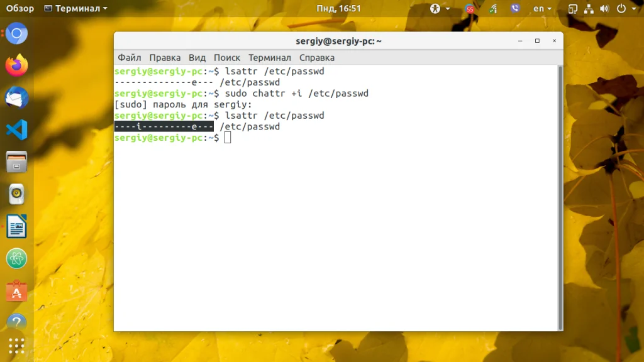Screen dimensions: 644x362
Task: Open the Вид menu
Action: [197, 57]
